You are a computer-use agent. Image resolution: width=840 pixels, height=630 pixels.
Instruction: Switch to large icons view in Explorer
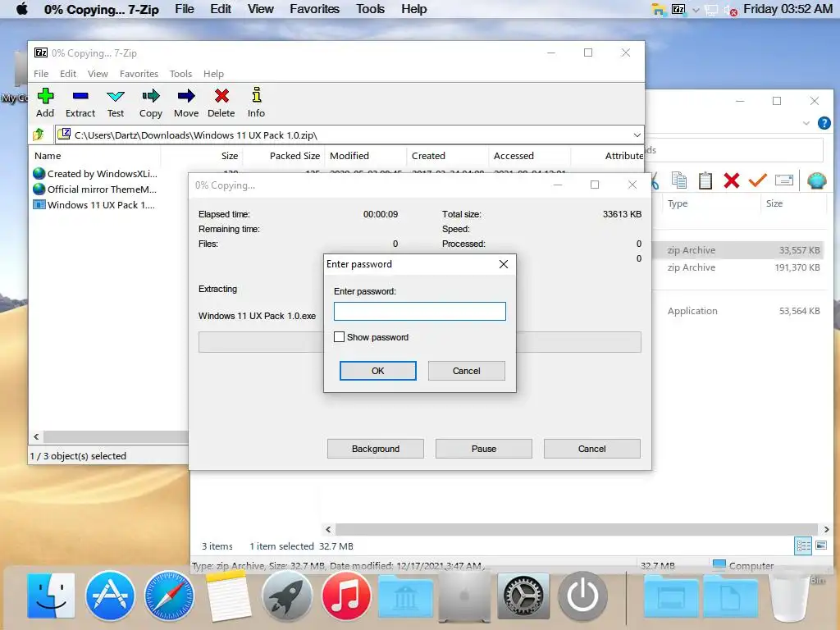click(820, 546)
